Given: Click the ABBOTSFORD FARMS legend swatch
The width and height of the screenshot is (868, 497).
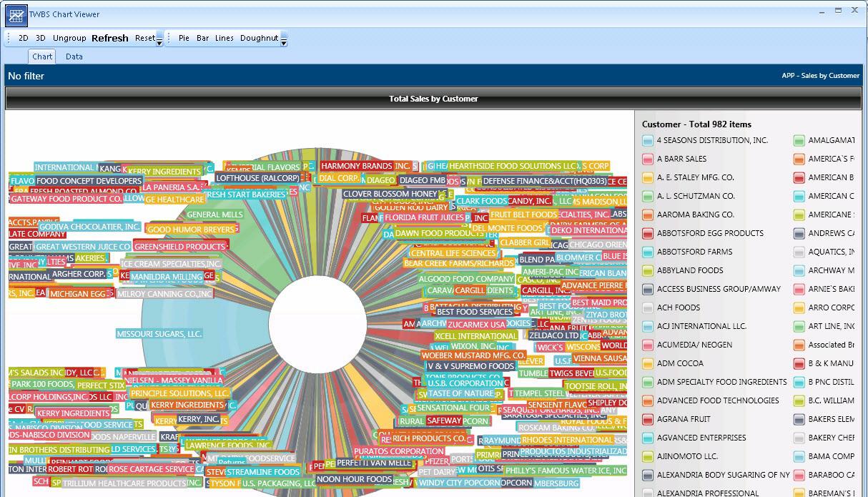Looking at the screenshot, I should [x=648, y=252].
